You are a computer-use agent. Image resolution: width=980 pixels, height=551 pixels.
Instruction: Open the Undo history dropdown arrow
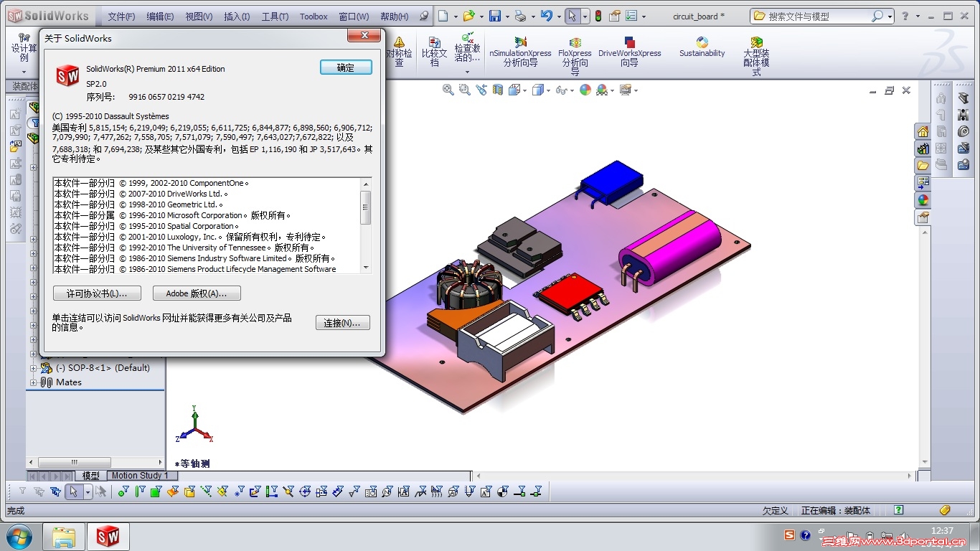557,17
